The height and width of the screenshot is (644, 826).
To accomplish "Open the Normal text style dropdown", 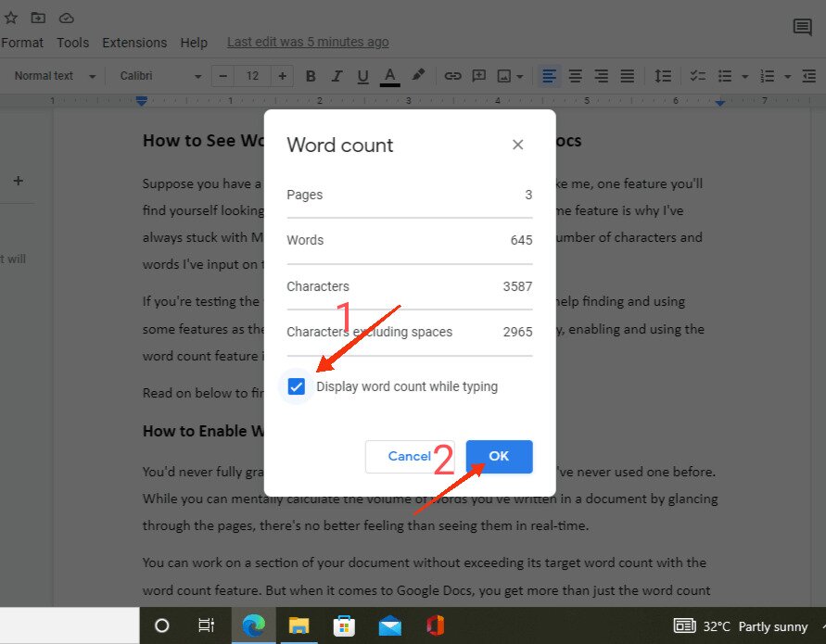I will click(x=55, y=76).
